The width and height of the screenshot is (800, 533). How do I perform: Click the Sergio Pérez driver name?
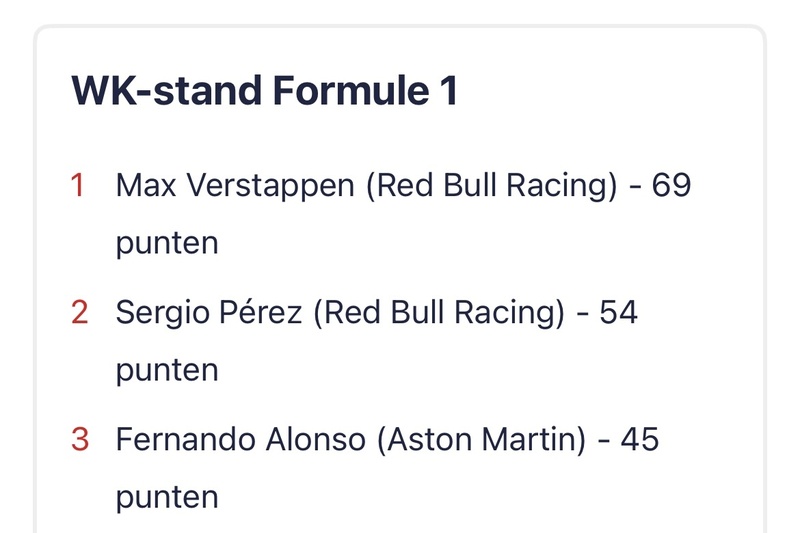[209, 312]
